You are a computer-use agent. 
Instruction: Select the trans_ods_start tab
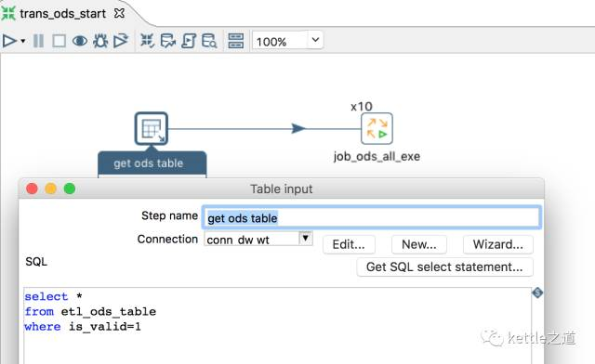pyautogui.click(x=62, y=14)
